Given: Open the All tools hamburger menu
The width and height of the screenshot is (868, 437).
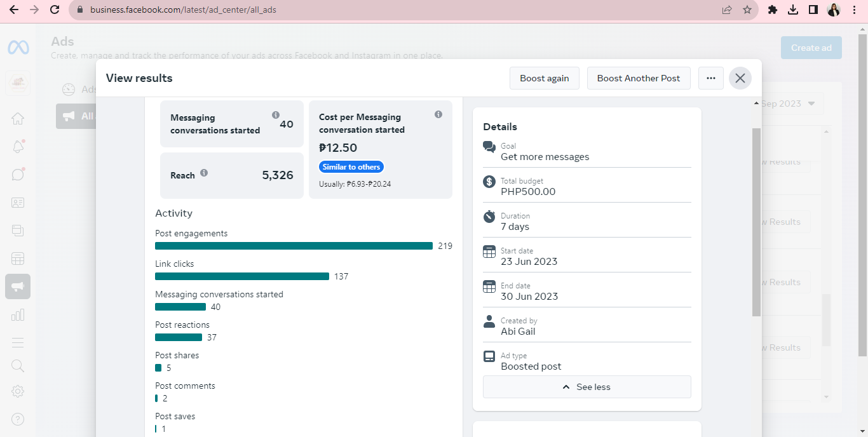Looking at the screenshot, I should pyautogui.click(x=18, y=342).
